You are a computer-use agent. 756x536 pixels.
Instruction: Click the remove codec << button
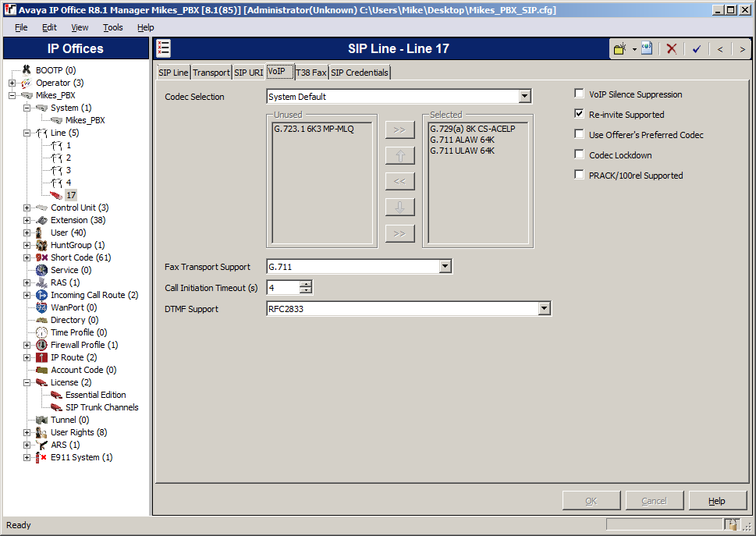(x=399, y=182)
